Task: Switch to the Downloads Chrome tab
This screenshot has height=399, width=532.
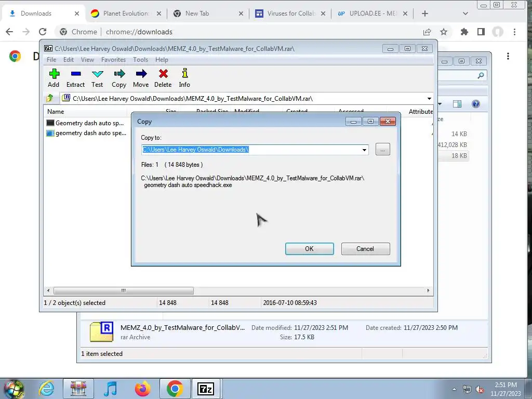Action: tap(43, 14)
